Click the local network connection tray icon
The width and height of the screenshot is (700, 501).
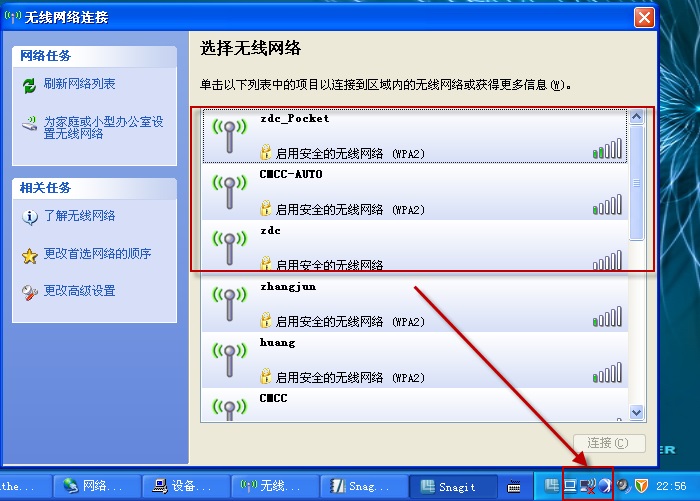coord(571,485)
